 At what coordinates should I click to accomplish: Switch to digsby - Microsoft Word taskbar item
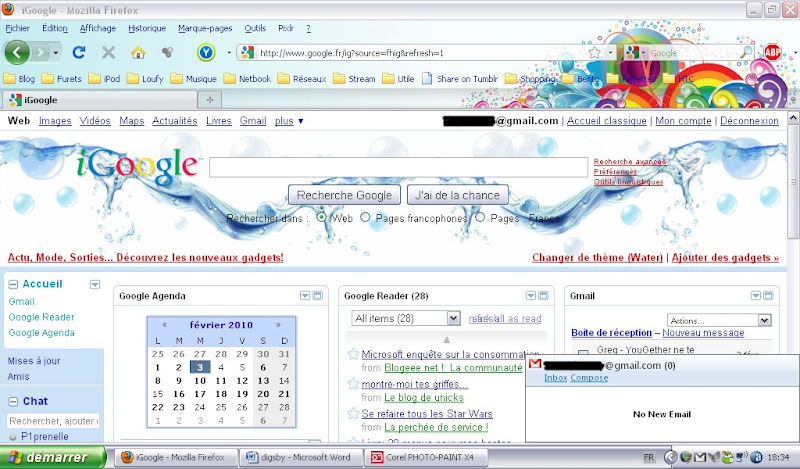tap(303, 457)
